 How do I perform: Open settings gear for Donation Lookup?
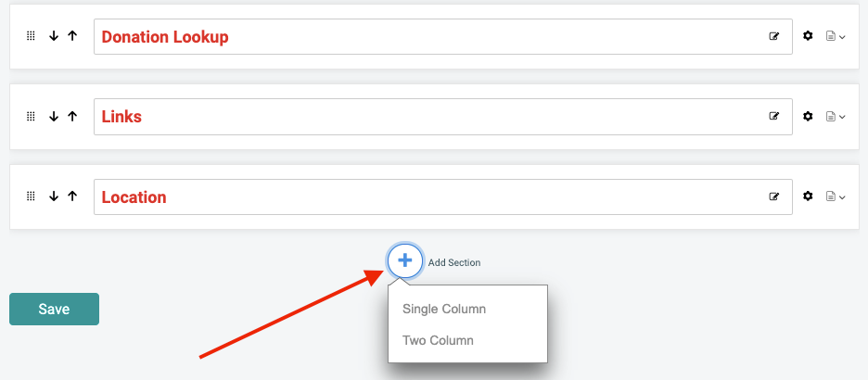pyautogui.click(x=809, y=36)
